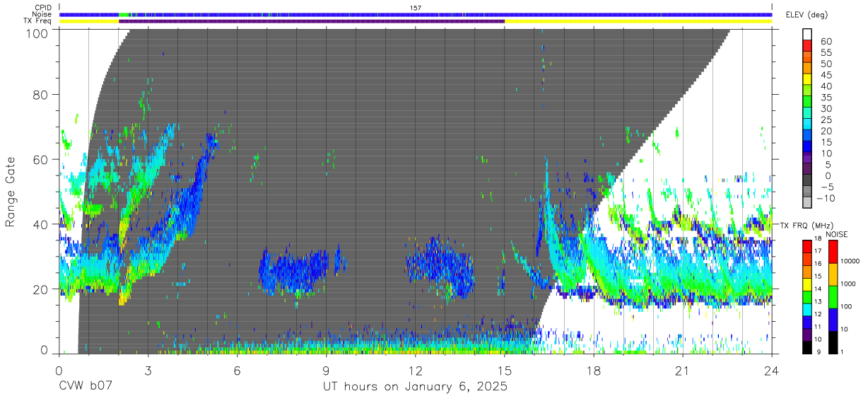Click the TX Freq row label
Screen dimensions: 868x401
(37, 21)
